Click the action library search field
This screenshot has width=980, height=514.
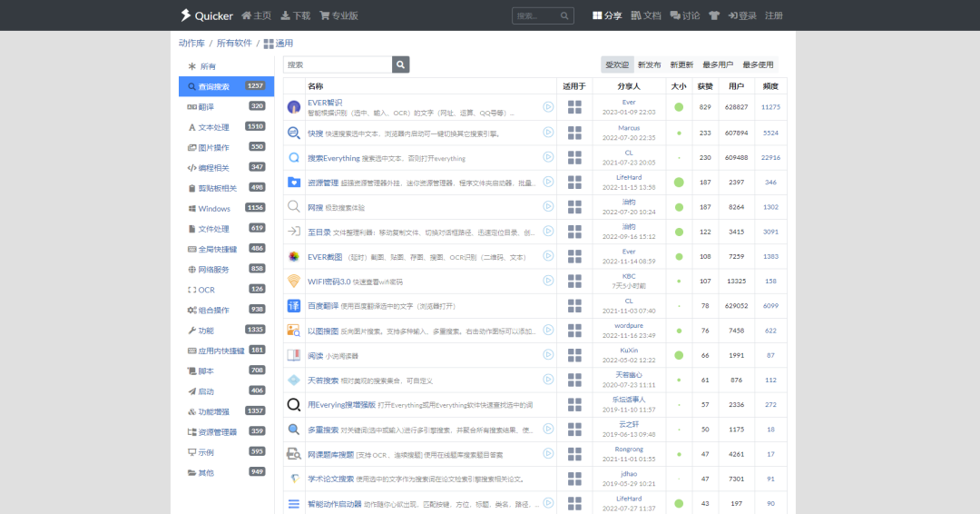(338, 64)
